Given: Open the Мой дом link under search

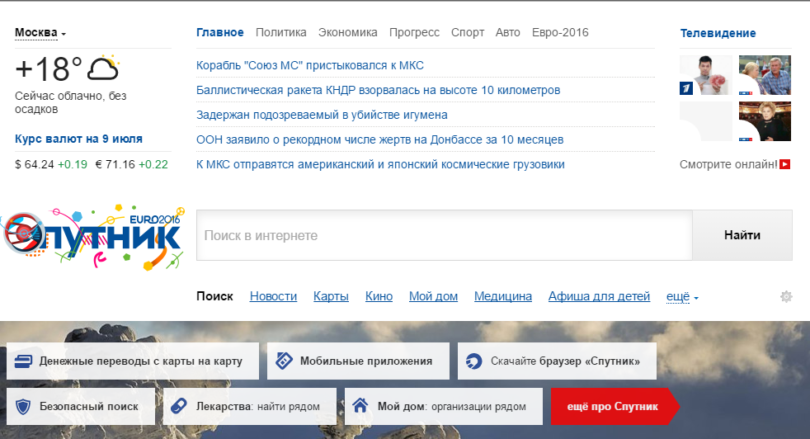Looking at the screenshot, I should pos(433,296).
